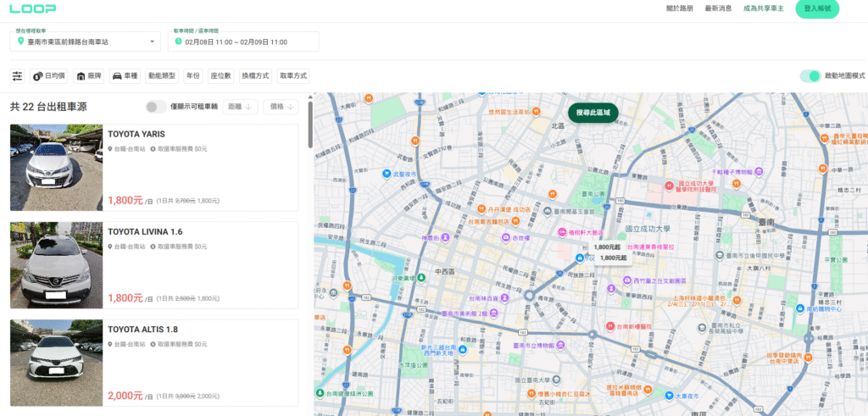Click the LOOP logo

coord(33,8)
